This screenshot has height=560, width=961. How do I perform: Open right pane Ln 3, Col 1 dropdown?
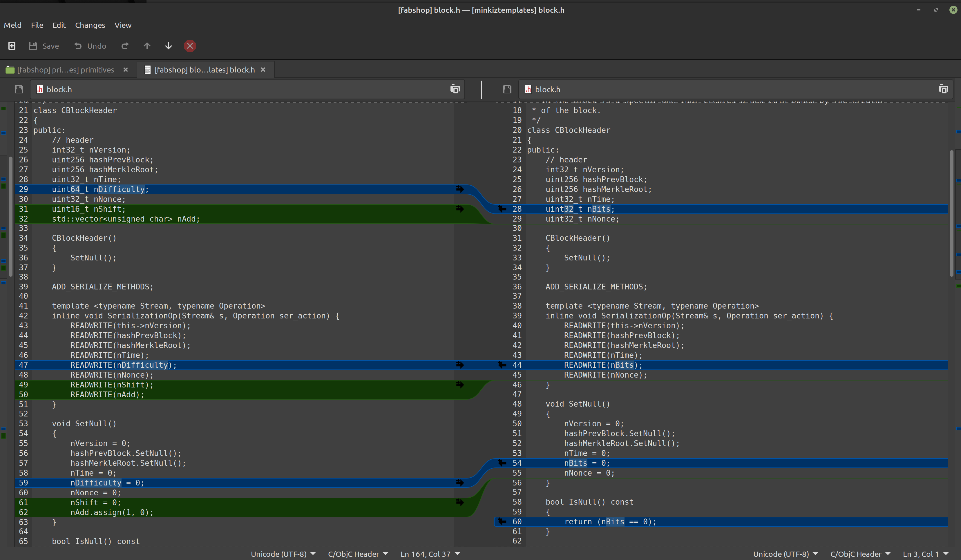point(926,554)
